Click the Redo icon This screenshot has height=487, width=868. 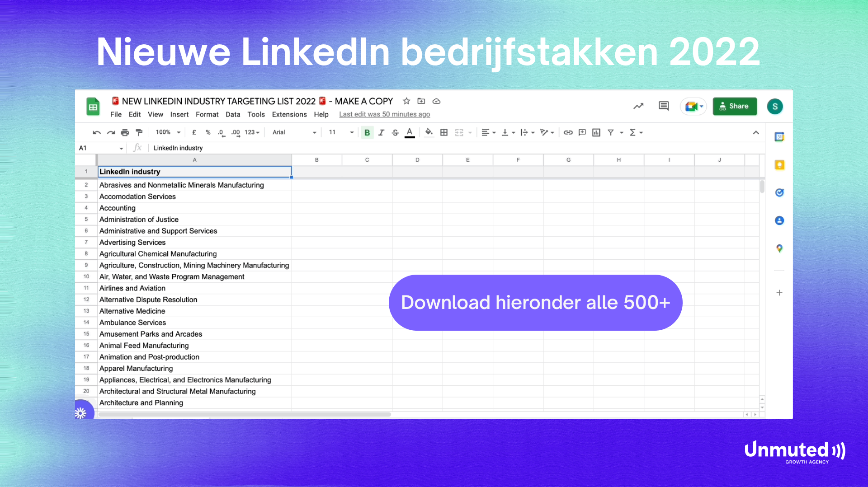pos(111,132)
